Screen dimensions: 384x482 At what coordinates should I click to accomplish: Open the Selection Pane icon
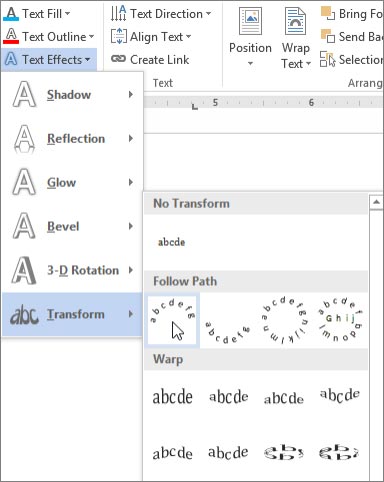(x=328, y=59)
